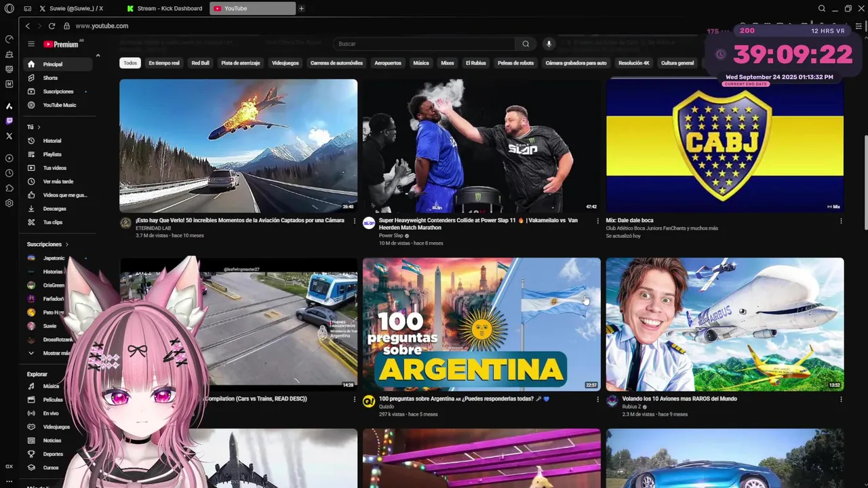Open the browser Easy Setup sliders icon
This screenshot has width=868, height=488.
[x=859, y=26]
